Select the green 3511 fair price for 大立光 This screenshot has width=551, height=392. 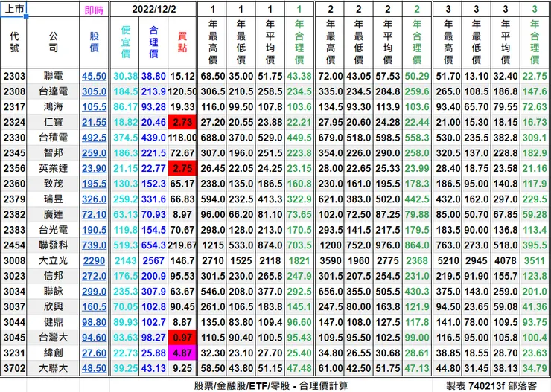click(535, 261)
